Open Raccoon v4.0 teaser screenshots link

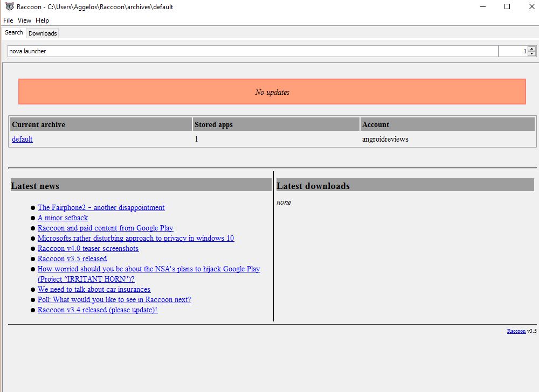tap(88, 249)
